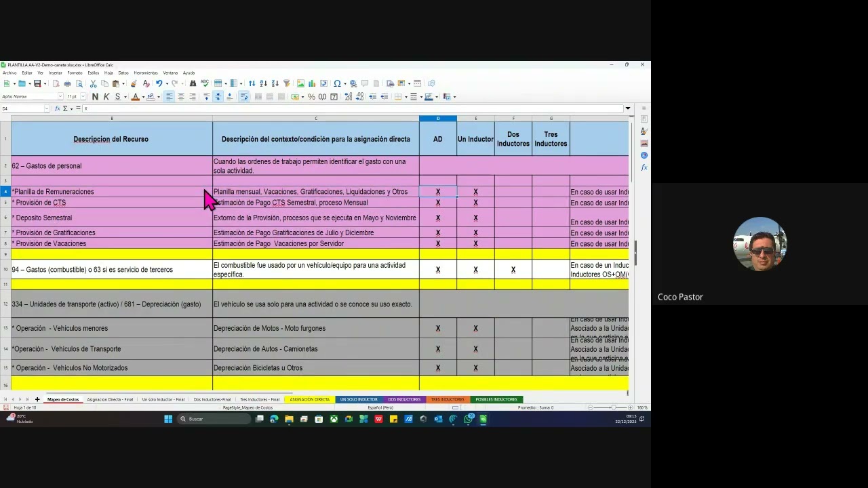Switch to the Dos Inductores-Final sheet tab
Viewport: 868px width, 488px height.
click(212, 399)
